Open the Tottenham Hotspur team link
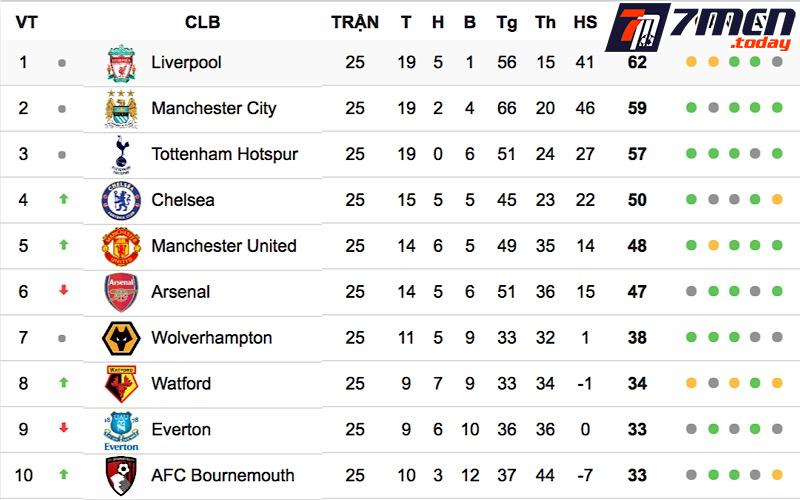 pyautogui.click(x=224, y=154)
